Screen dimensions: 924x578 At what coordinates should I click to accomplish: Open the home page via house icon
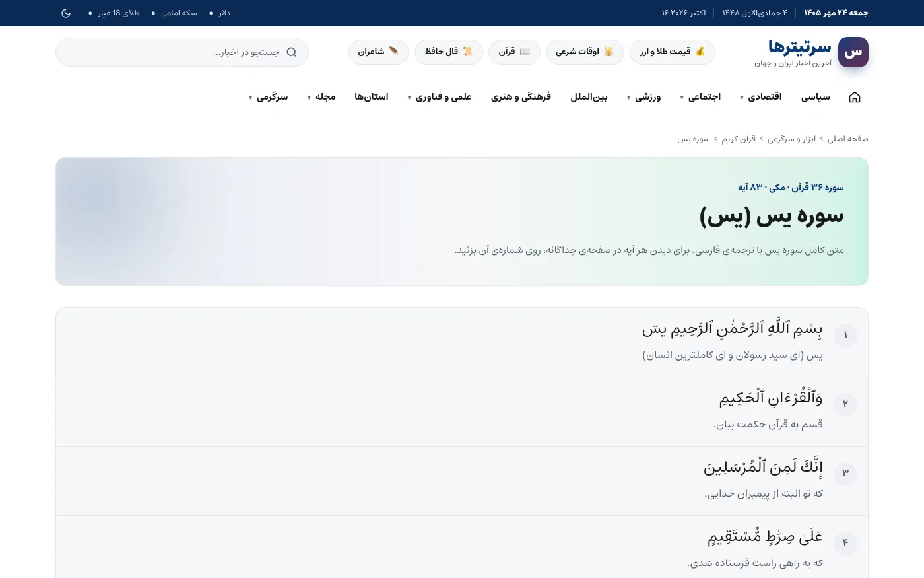(x=855, y=97)
